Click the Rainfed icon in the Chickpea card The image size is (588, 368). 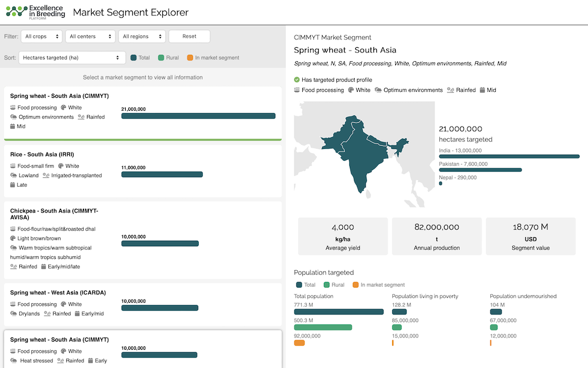[14, 267]
